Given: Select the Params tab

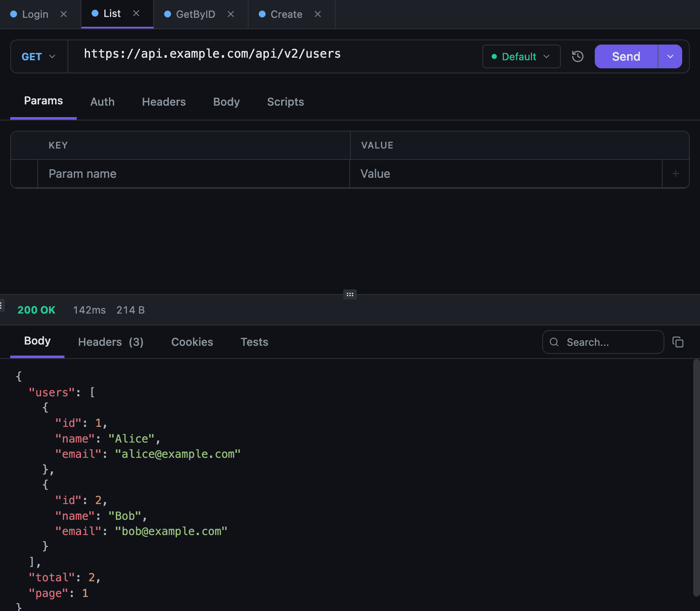Looking at the screenshot, I should point(43,101).
